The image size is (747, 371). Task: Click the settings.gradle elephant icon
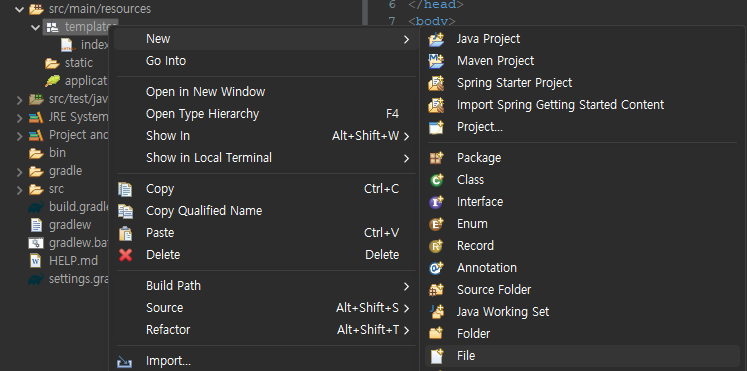coord(36,279)
